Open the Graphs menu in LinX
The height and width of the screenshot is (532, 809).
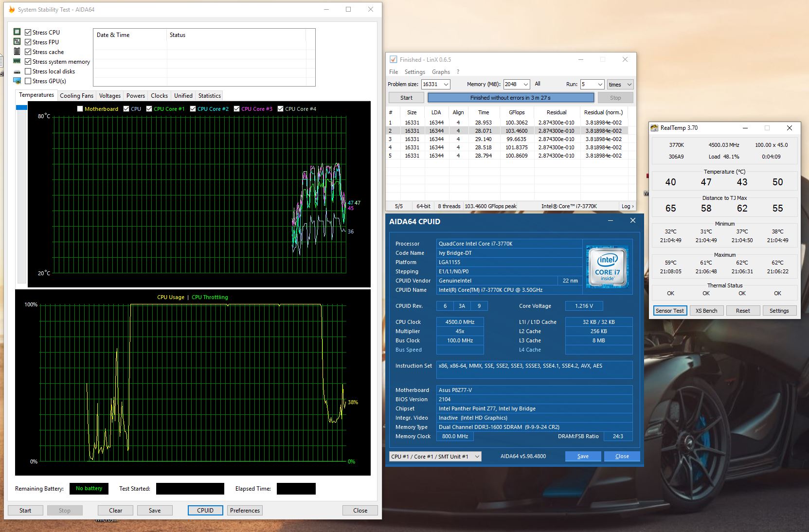pyautogui.click(x=441, y=72)
